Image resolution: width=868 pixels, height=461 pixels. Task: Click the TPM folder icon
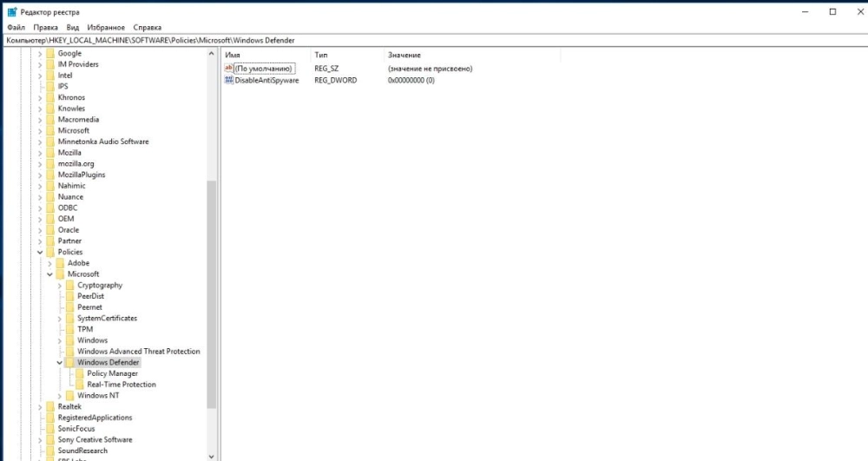pyautogui.click(x=69, y=329)
